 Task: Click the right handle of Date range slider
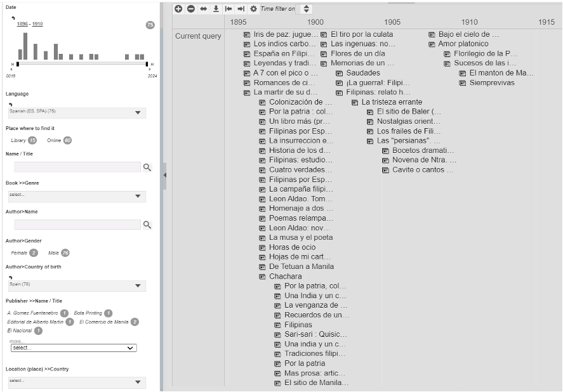pos(147,64)
